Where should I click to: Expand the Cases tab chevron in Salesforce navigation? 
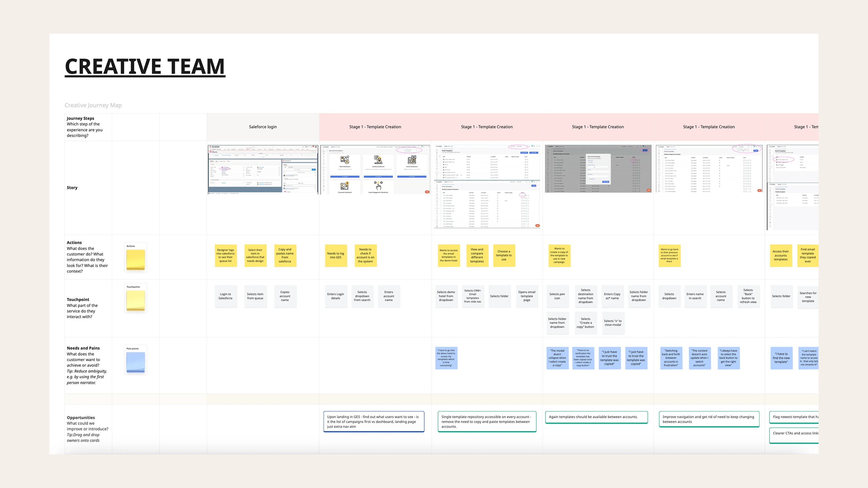point(250,149)
